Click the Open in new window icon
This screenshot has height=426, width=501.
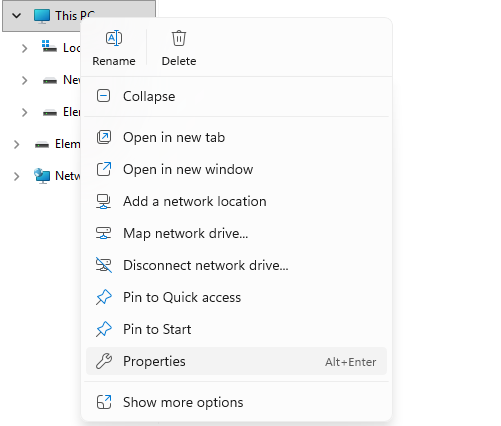pyautogui.click(x=104, y=169)
